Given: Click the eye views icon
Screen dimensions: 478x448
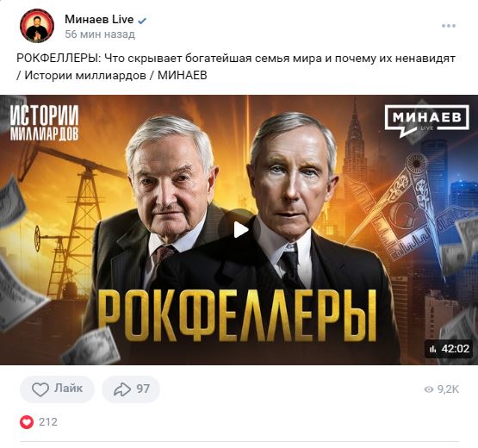Looking at the screenshot, I should 429,389.
